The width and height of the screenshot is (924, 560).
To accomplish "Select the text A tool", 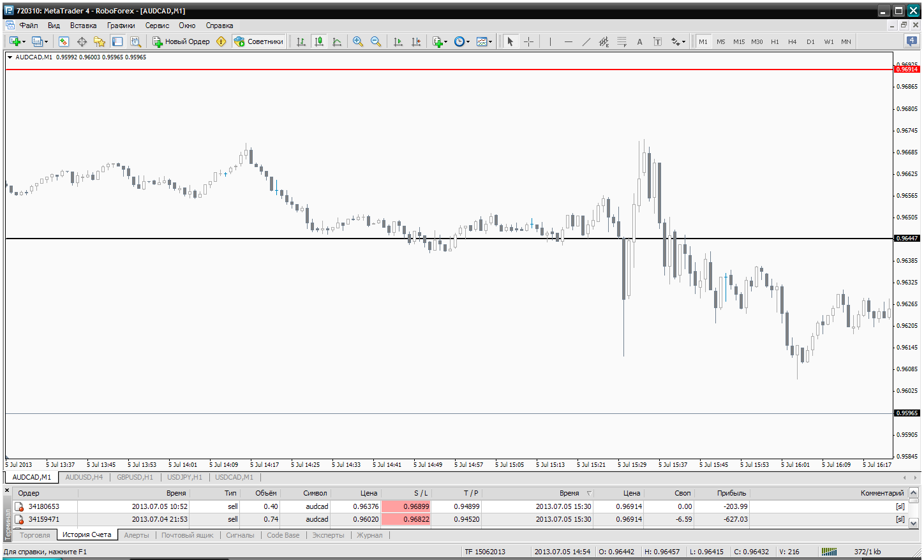I will tap(639, 41).
